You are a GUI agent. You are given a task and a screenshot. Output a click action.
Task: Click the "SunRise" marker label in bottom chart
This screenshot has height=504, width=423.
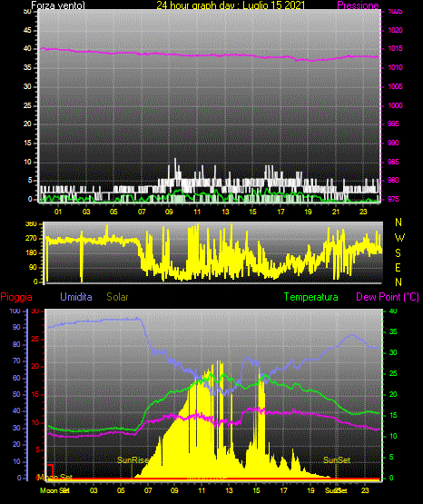click(133, 460)
